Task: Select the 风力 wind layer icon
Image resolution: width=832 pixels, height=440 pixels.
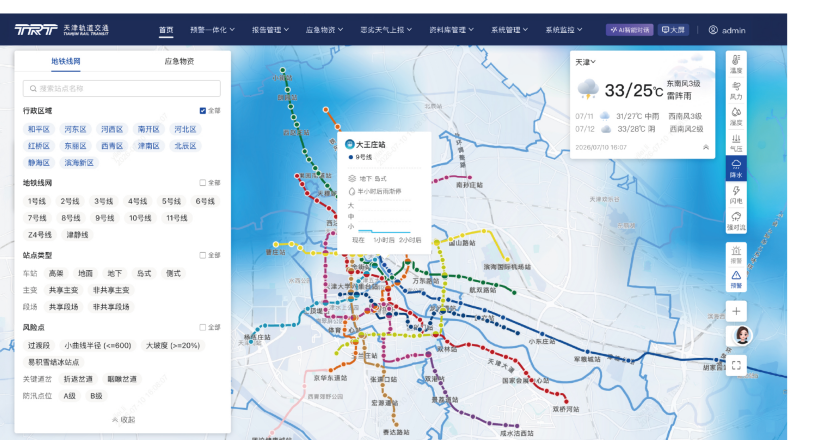Action: (736, 90)
